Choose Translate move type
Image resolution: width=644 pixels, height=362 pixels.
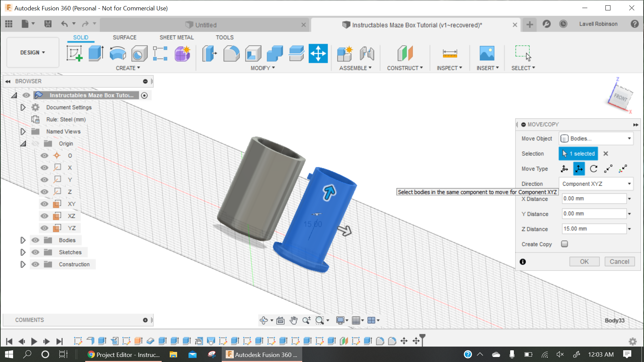tap(579, 169)
